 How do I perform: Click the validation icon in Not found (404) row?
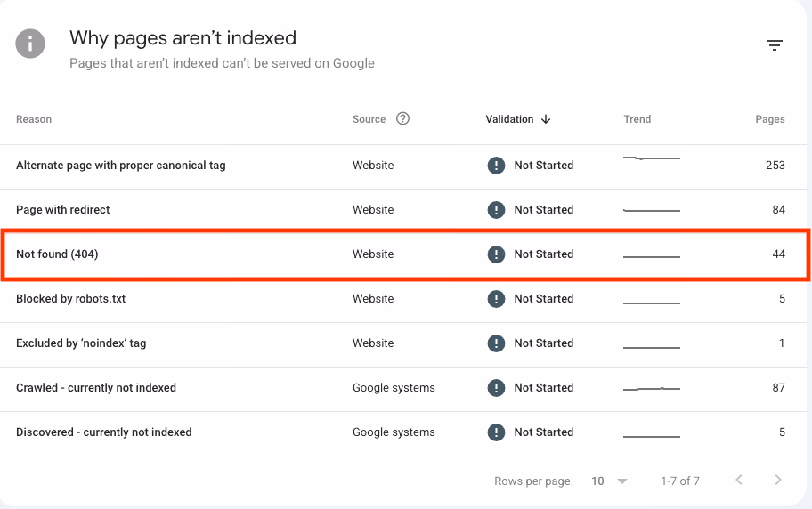[x=496, y=254]
